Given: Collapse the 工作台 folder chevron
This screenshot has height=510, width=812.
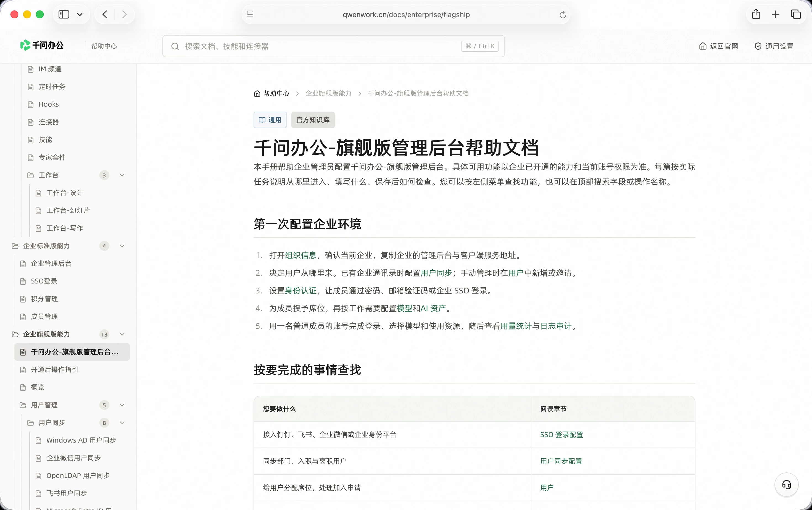Looking at the screenshot, I should pyautogui.click(x=122, y=175).
